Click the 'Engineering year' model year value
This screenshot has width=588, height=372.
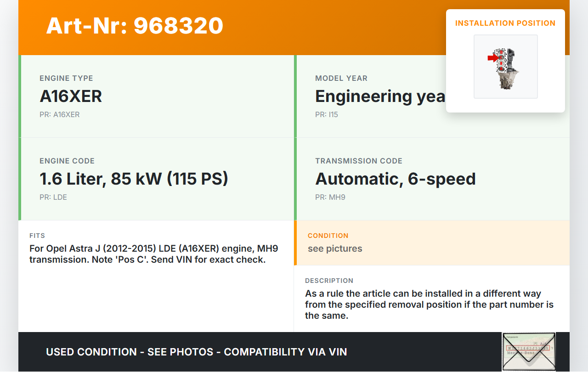pos(380,96)
